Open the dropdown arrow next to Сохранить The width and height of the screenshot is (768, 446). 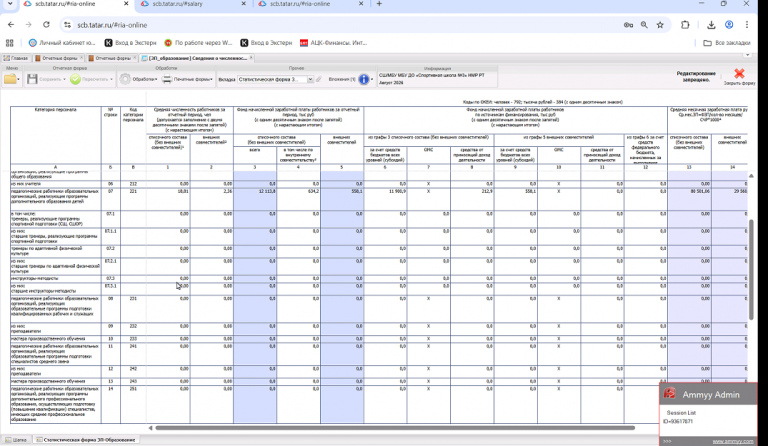click(x=64, y=79)
